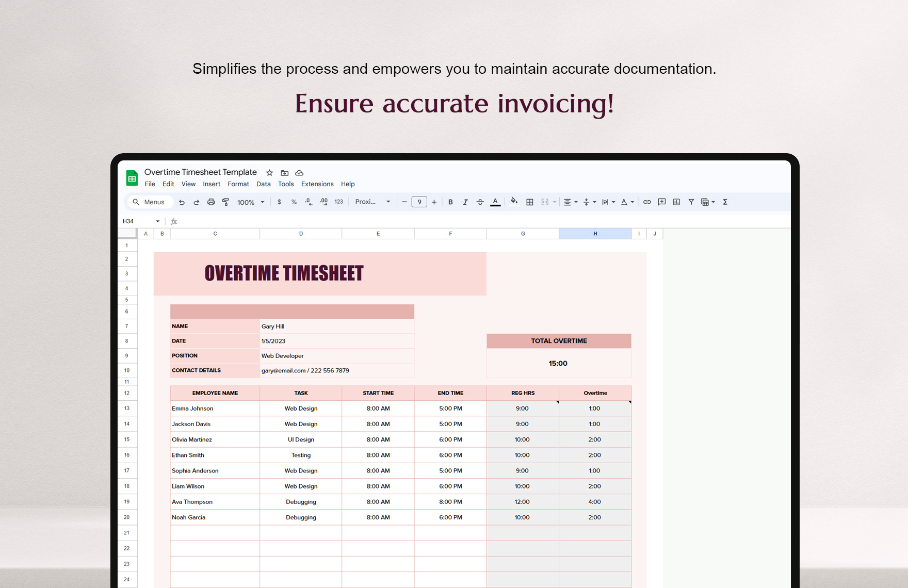This screenshot has width=908, height=588.
Task: Open the Extensions menu
Action: point(317,184)
